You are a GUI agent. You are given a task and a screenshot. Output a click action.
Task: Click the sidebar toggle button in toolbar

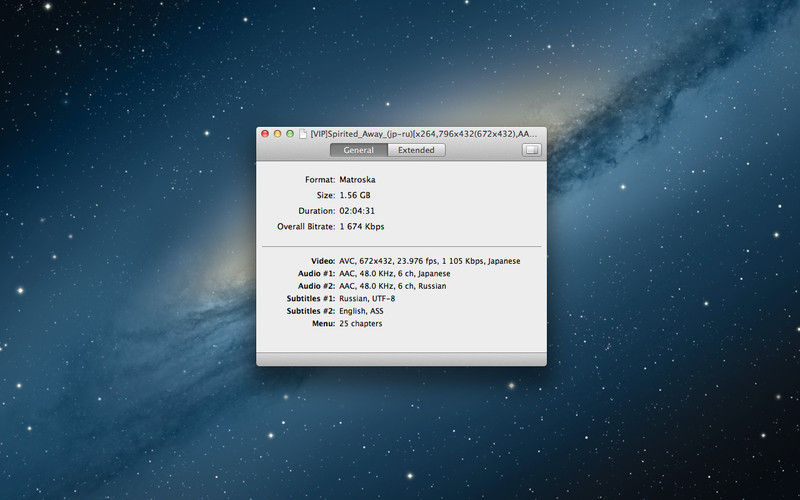(x=531, y=150)
